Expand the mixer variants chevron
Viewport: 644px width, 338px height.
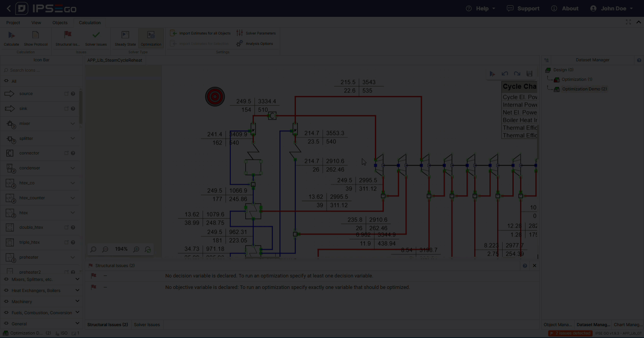tap(73, 123)
